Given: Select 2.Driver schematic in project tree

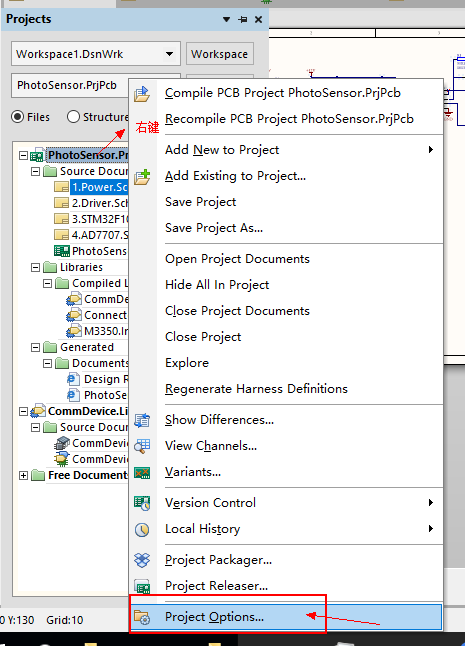Looking at the screenshot, I should (100, 203).
